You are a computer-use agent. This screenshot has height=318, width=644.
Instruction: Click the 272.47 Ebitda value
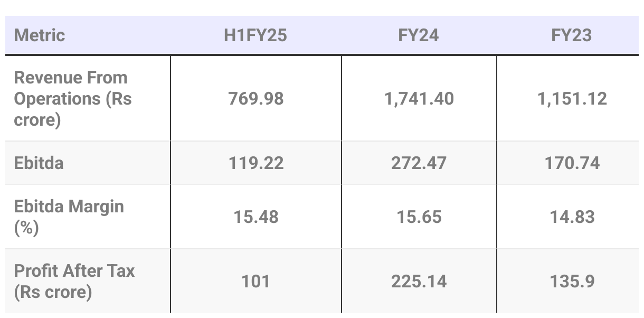pos(419,163)
